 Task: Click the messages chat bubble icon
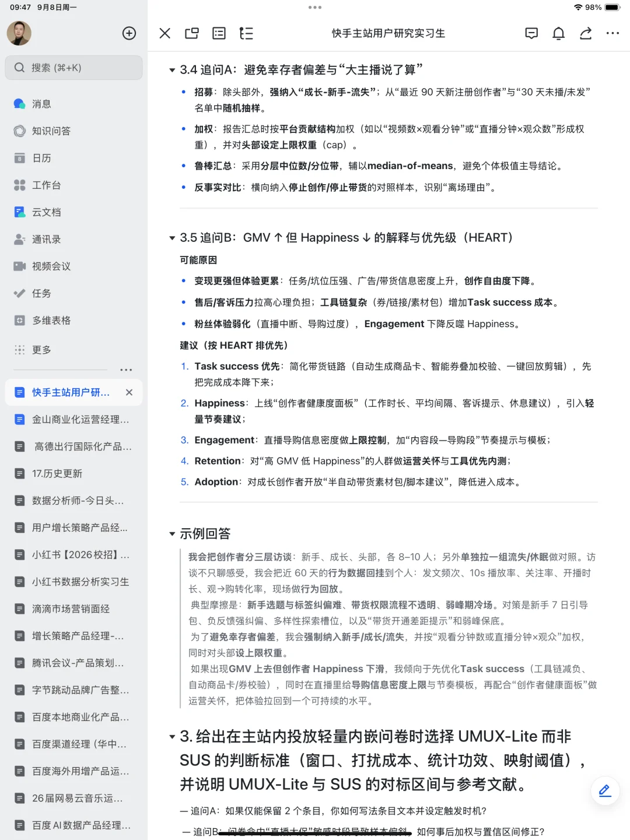point(20,104)
